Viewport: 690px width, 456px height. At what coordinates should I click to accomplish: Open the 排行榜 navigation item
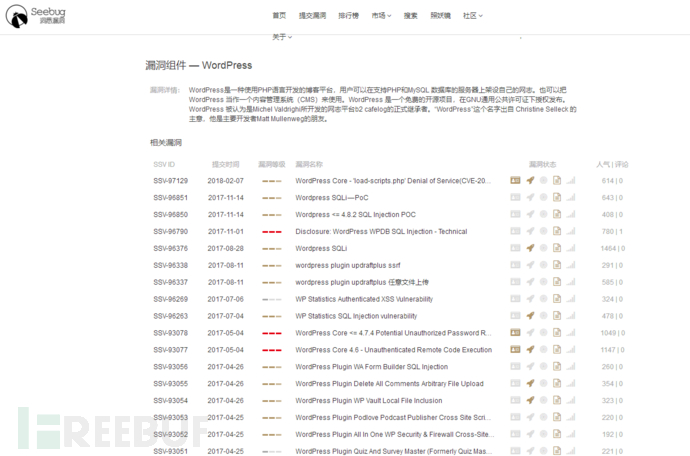(349, 16)
